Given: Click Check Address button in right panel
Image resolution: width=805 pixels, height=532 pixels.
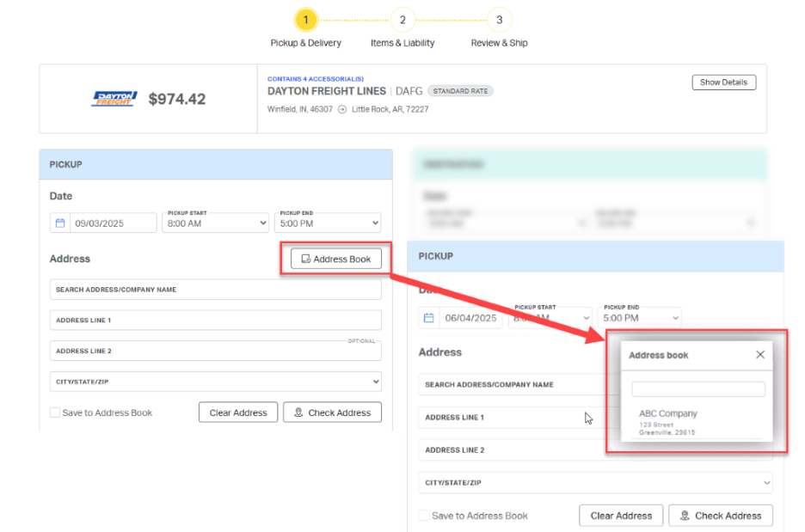Looking at the screenshot, I should (x=721, y=516).
